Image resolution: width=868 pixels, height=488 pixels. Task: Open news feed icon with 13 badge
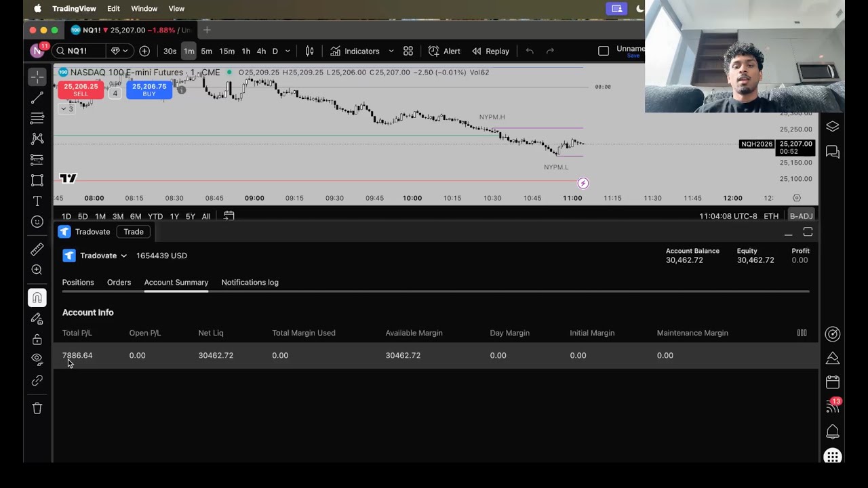click(x=833, y=406)
